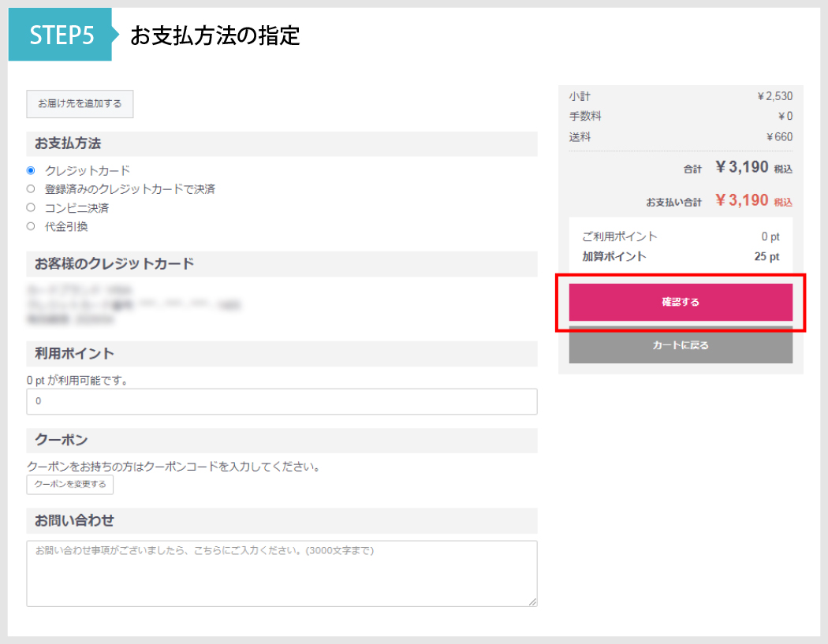
Task: Choose 登録済みのクレジットカードで決済 radio option
Action: 31,189
